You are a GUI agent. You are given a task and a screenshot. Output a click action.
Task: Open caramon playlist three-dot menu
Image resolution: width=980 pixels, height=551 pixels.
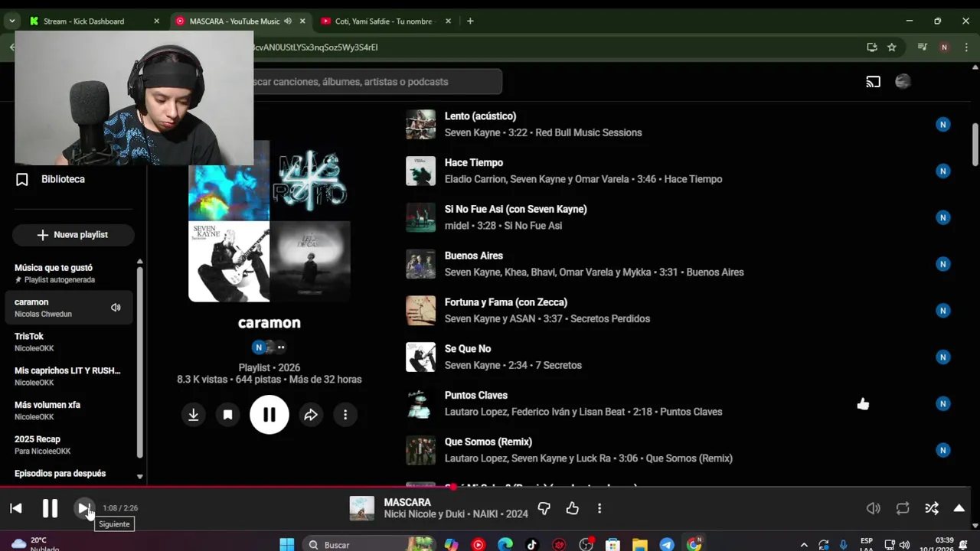click(345, 415)
